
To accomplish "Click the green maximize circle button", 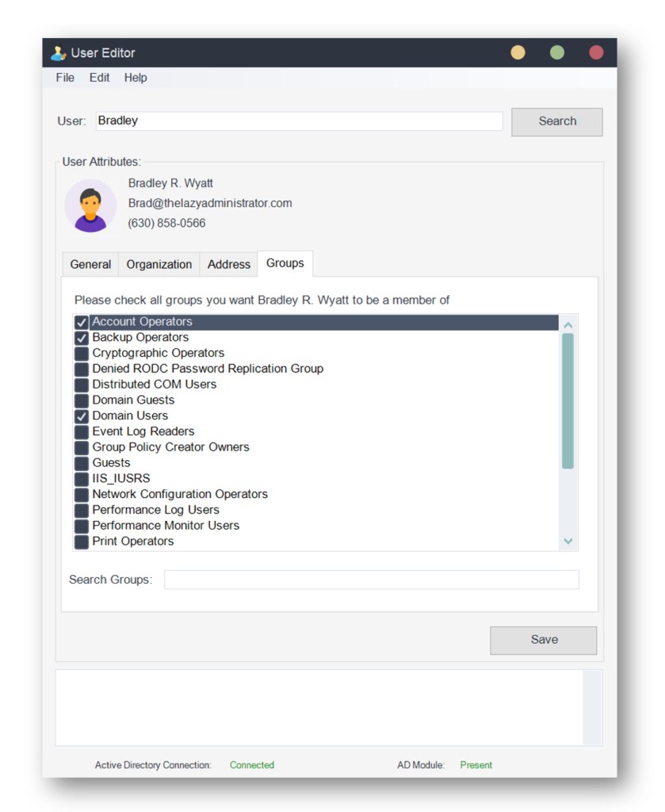I will [557, 53].
